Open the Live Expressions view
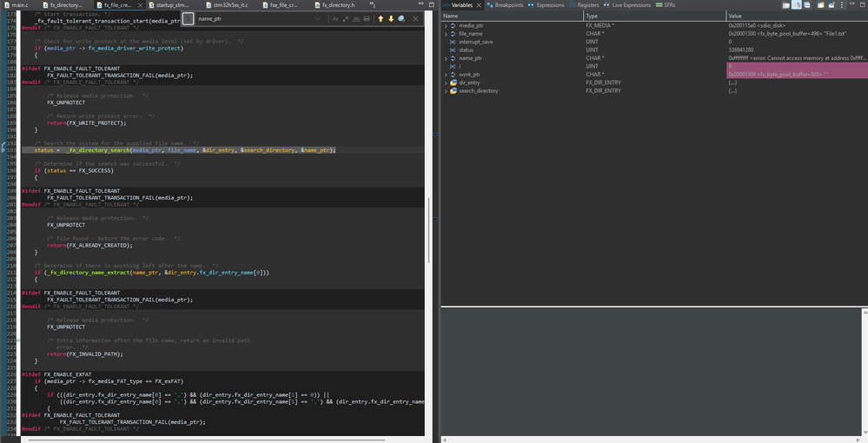The width and height of the screenshot is (868, 443). click(627, 5)
